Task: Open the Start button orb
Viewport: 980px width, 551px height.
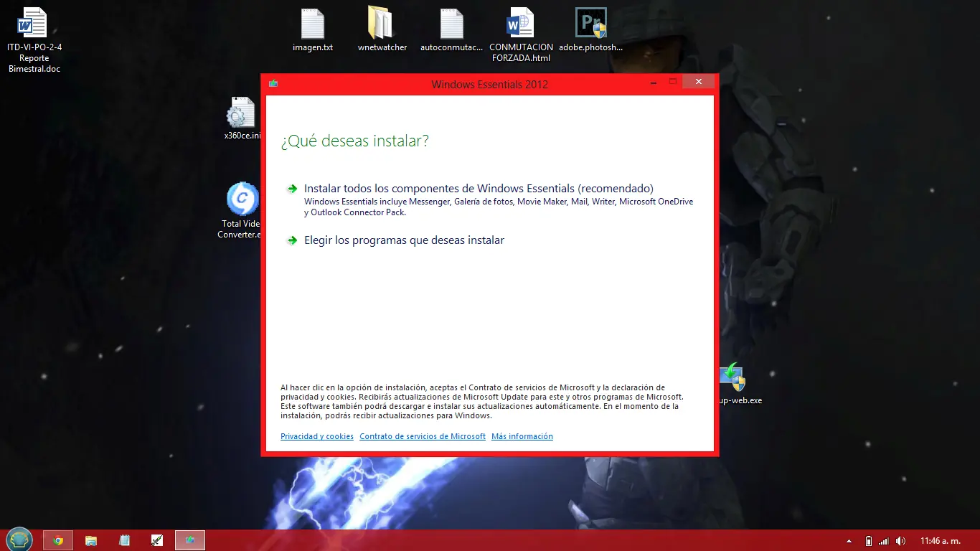Action: coord(19,540)
